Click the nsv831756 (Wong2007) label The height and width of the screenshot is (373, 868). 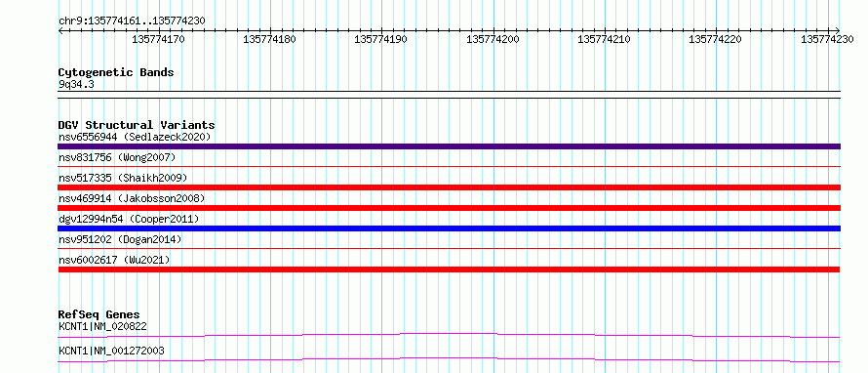pos(117,158)
